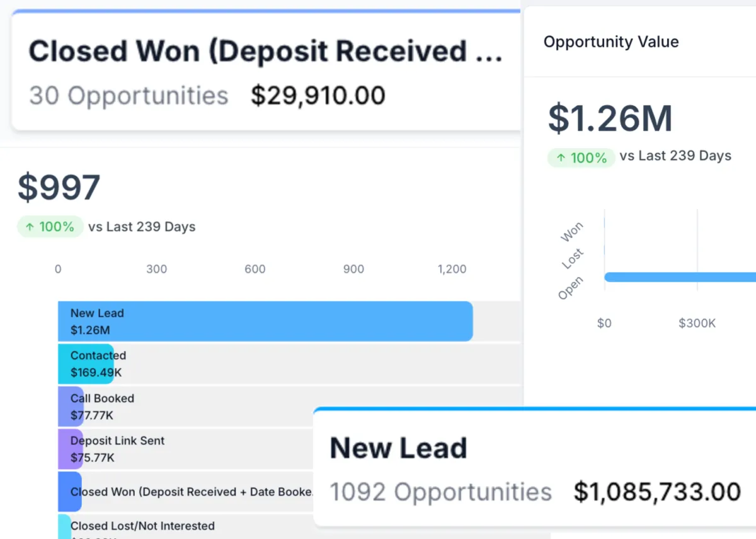
Task: Click the Opportunity Value panel title
Action: 611,42
